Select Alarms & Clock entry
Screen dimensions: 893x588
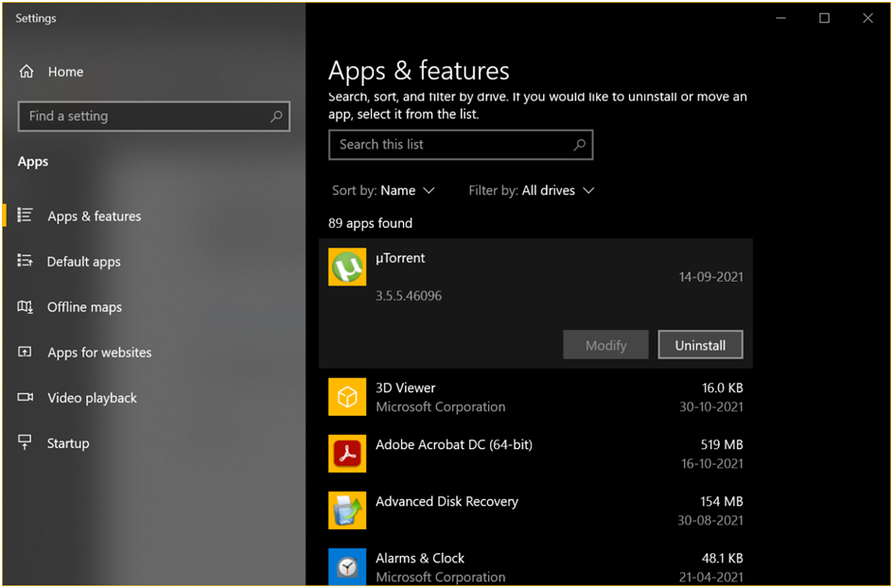pos(420,558)
